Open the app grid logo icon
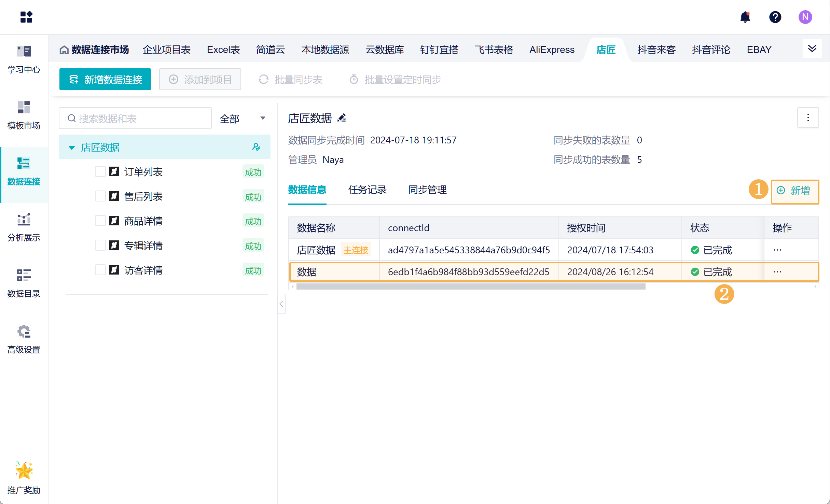The width and height of the screenshot is (830, 504). point(26,17)
